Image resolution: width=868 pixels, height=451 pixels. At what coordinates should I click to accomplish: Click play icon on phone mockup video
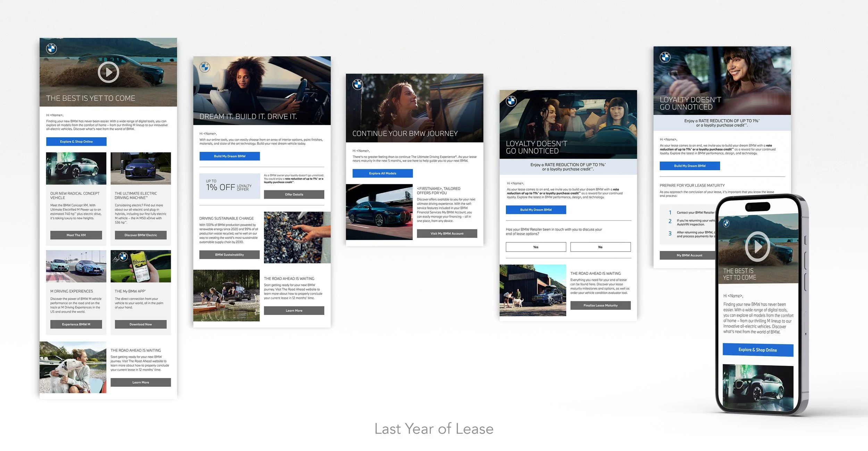757,246
